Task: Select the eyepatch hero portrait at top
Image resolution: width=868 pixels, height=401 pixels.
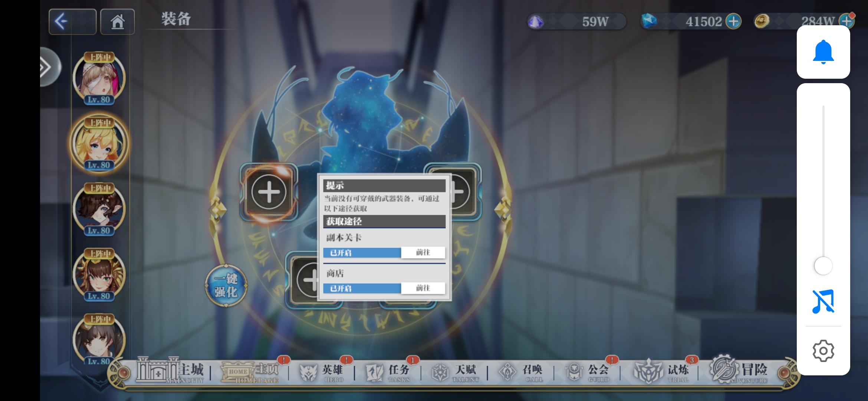Action: 99,79
